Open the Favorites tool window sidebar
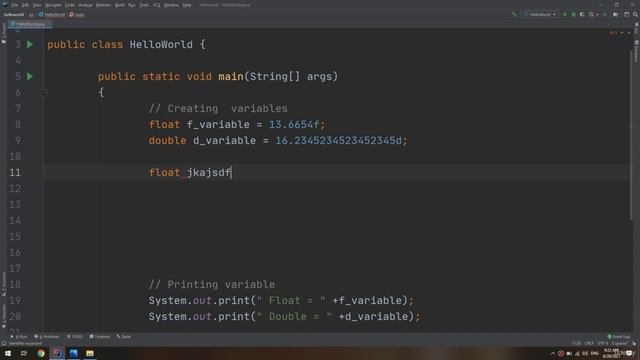The image size is (640, 360). tap(4, 316)
